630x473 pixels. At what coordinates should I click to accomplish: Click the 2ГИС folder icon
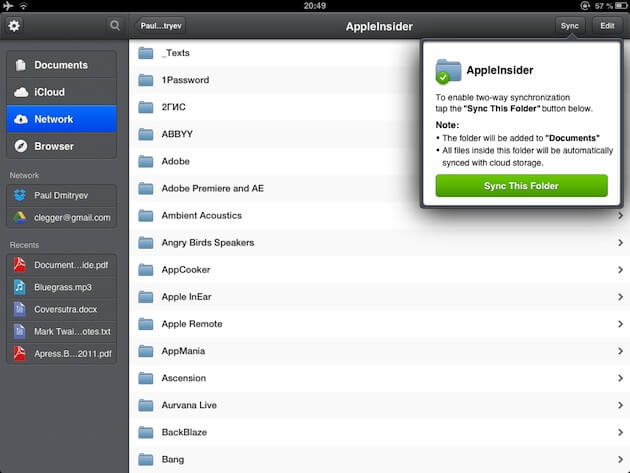coord(146,107)
